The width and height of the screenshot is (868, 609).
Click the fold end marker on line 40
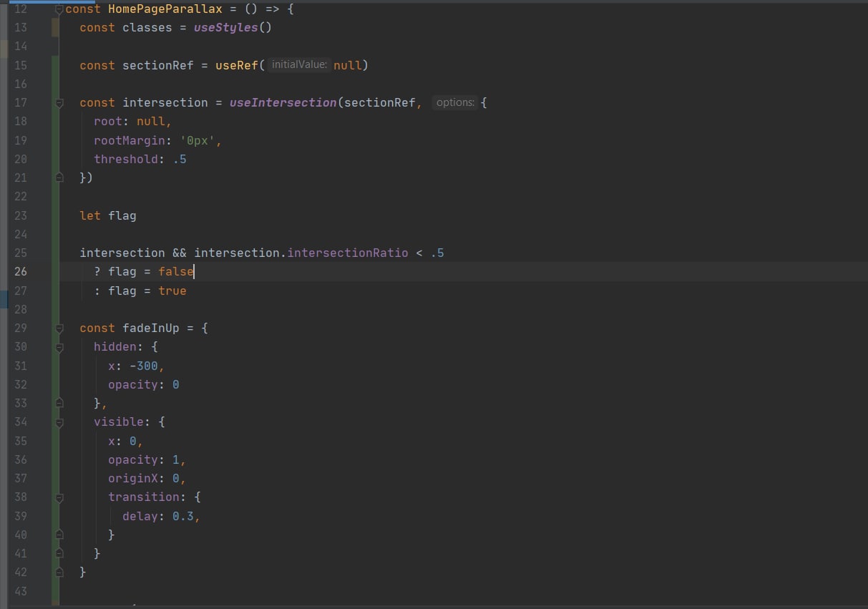coord(59,535)
